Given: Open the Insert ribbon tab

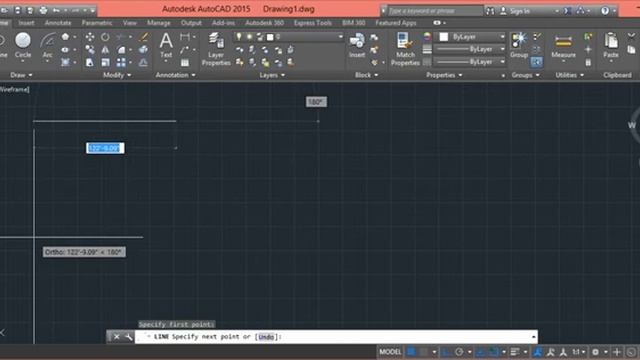Looking at the screenshot, I should [x=26, y=23].
